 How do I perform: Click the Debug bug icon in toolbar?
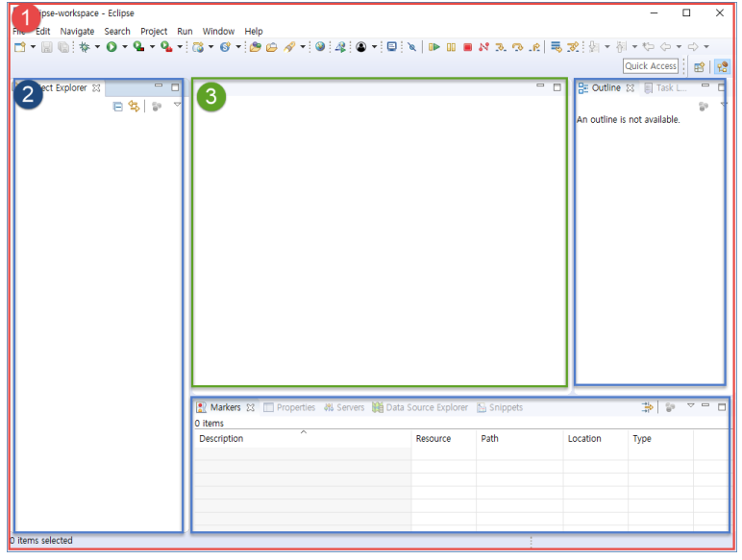click(x=85, y=47)
